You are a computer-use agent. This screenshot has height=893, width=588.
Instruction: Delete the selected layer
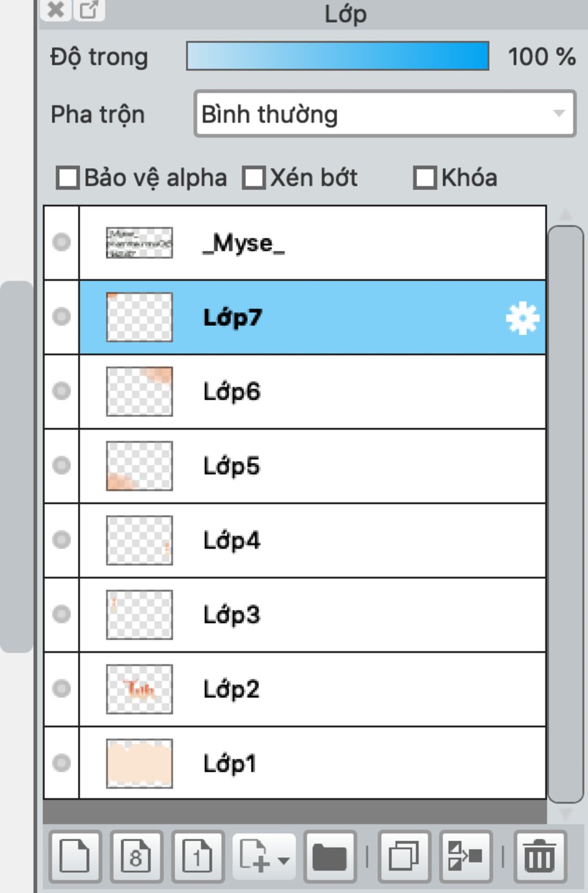[x=540, y=856]
